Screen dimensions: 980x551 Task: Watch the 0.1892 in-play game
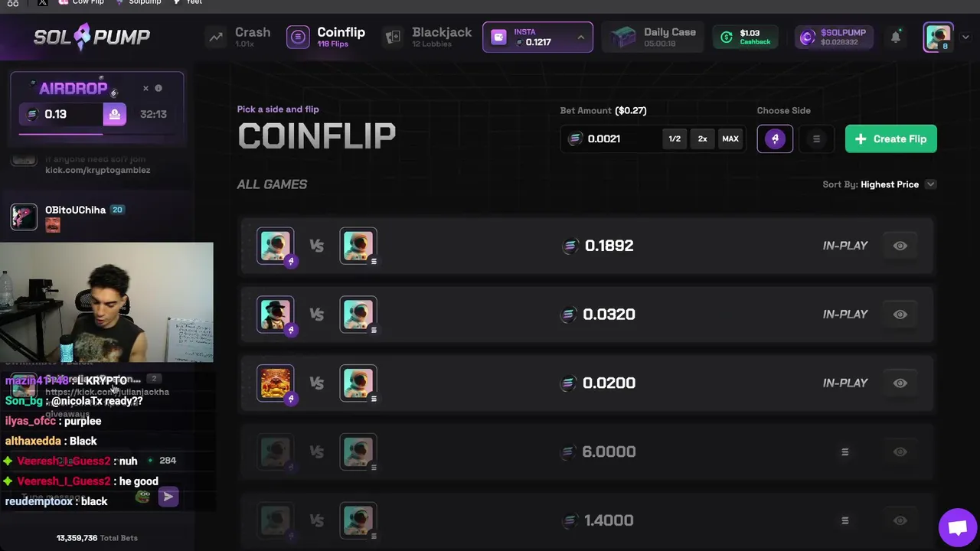900,246
